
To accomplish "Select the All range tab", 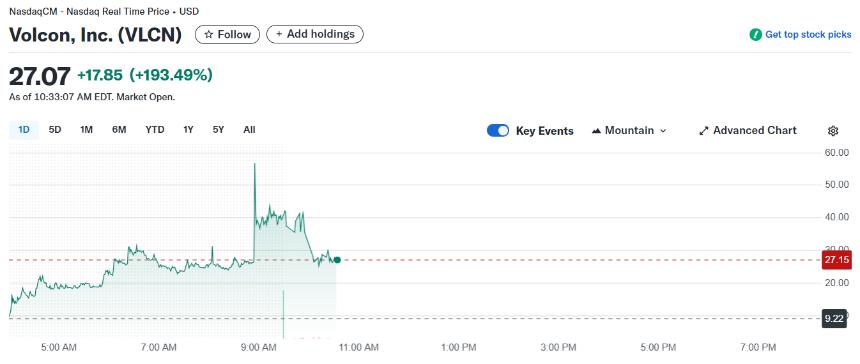I will [249, 130].
